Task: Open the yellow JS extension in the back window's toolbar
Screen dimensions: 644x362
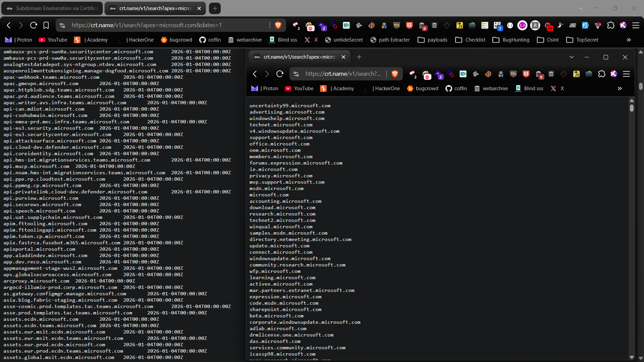Action: (460, 25)
